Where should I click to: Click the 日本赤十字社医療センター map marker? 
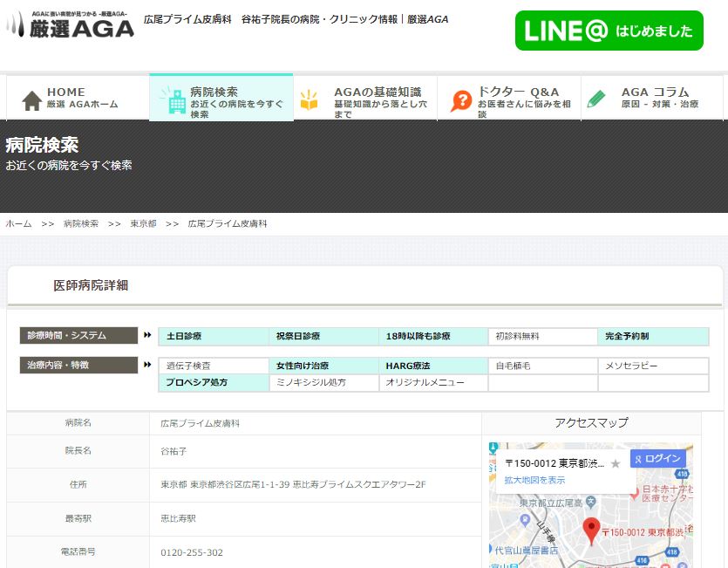634,495
